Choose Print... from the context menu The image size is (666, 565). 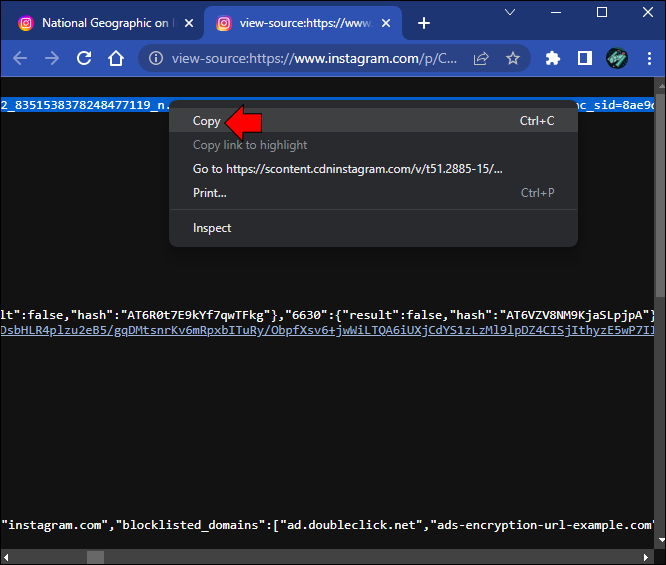tap(373, 193)
